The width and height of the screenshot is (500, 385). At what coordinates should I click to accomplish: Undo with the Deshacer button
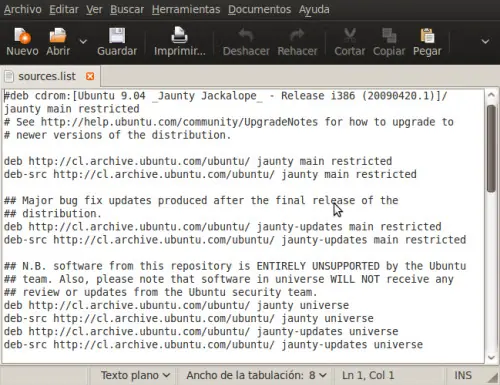click(246, 42)
